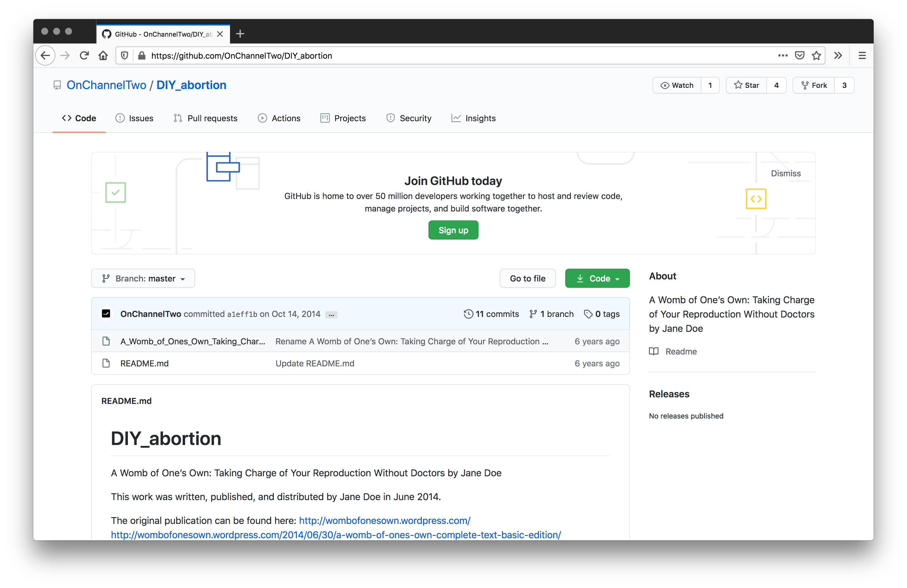
Task: Open a new browser tab
Action: [x=240, y=34]
